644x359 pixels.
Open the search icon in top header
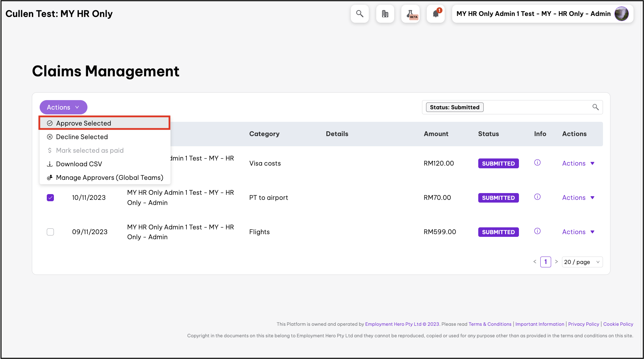(x=360, y=14)
